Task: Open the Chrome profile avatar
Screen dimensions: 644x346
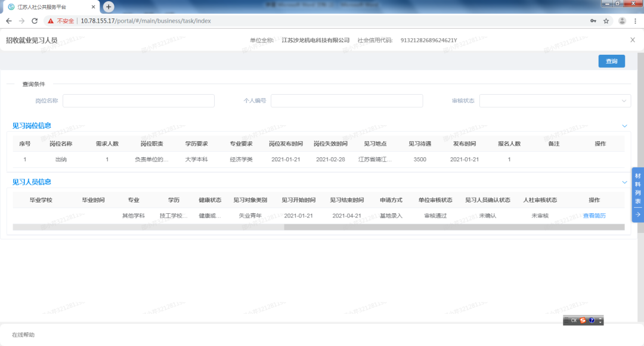Action: 622,21
